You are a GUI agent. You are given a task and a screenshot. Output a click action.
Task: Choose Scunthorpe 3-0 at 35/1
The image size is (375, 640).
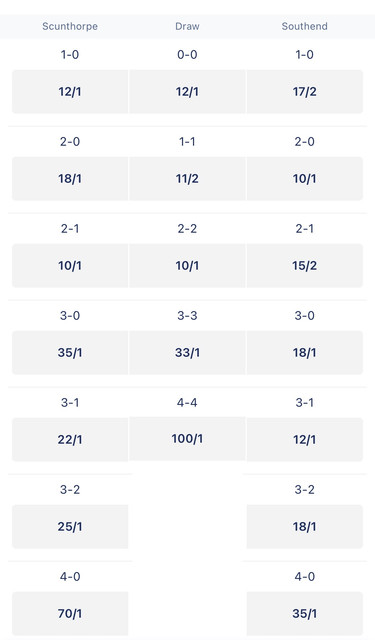point(70,352)
